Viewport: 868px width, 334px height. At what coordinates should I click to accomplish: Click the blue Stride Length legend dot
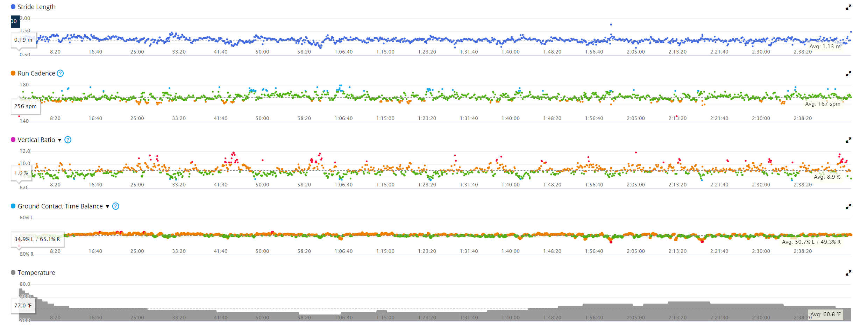point(13,7)
